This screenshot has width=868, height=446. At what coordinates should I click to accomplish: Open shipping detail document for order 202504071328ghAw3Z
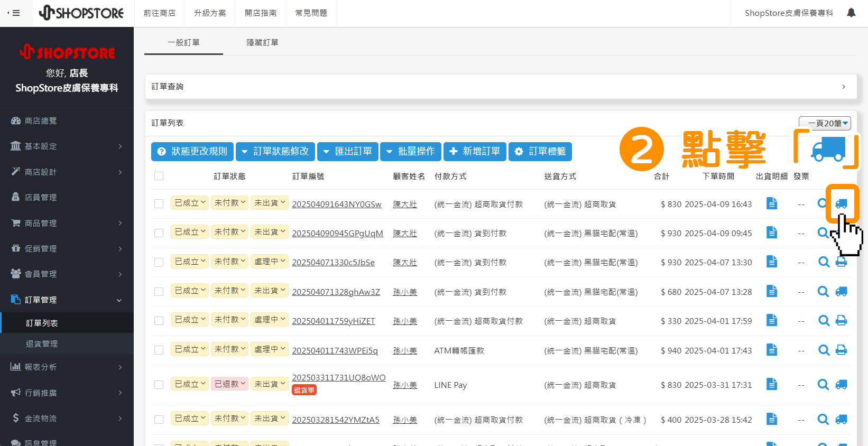tap(772, 291)
